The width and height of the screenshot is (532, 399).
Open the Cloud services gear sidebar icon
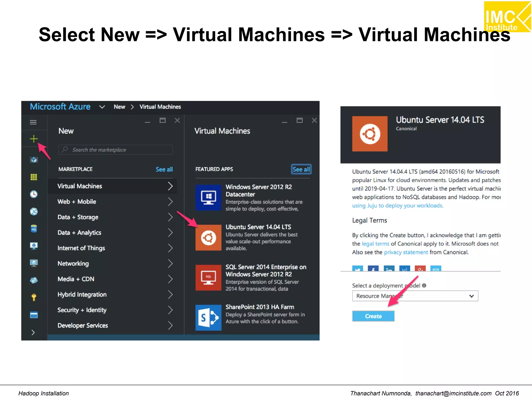tap(34, 280)
